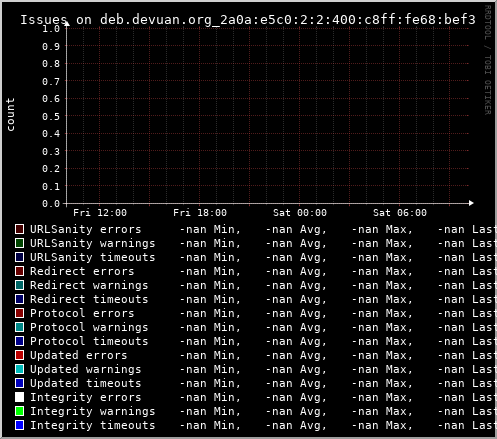Click the Integrity errors white swatch
This screenshot has height=439, width=497.
[x=20, y=397]
